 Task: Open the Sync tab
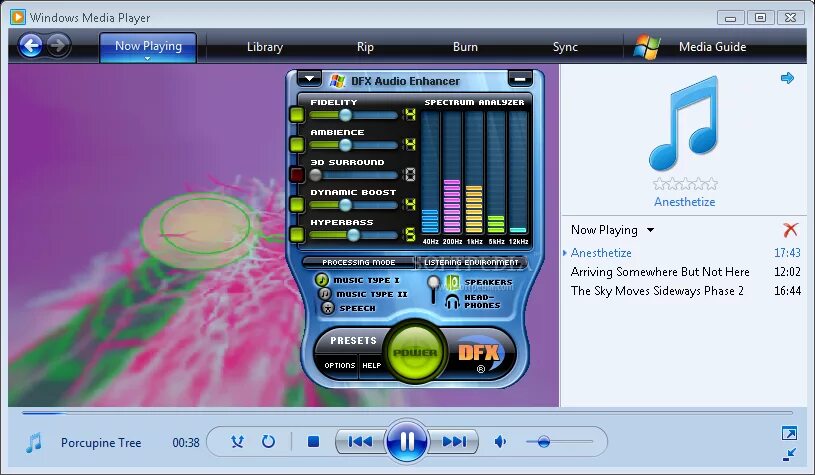pos(565,47)
